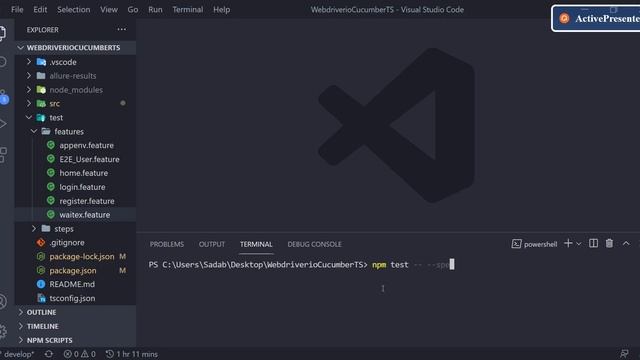Collapse WEBDRIVERIOCUCUMBERTS root folder
Viewport: 640px width, 360px height.
coord(76,48)
